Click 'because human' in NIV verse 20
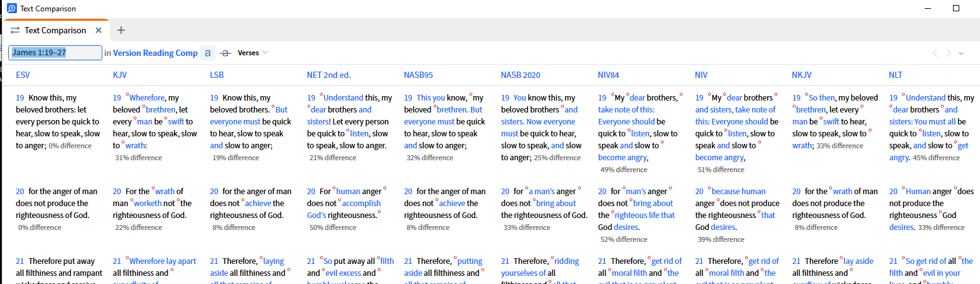 click(x=738, y=191)
